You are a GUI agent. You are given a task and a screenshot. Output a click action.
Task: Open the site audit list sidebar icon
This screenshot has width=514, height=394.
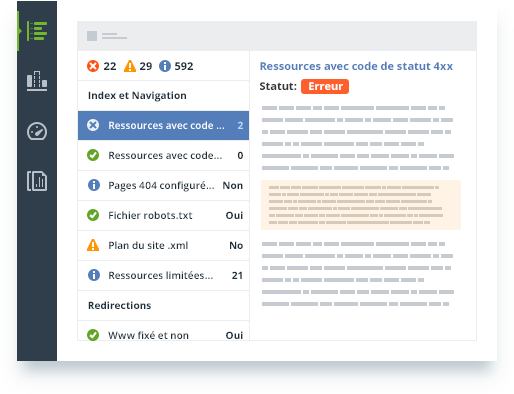pos(37,31)
